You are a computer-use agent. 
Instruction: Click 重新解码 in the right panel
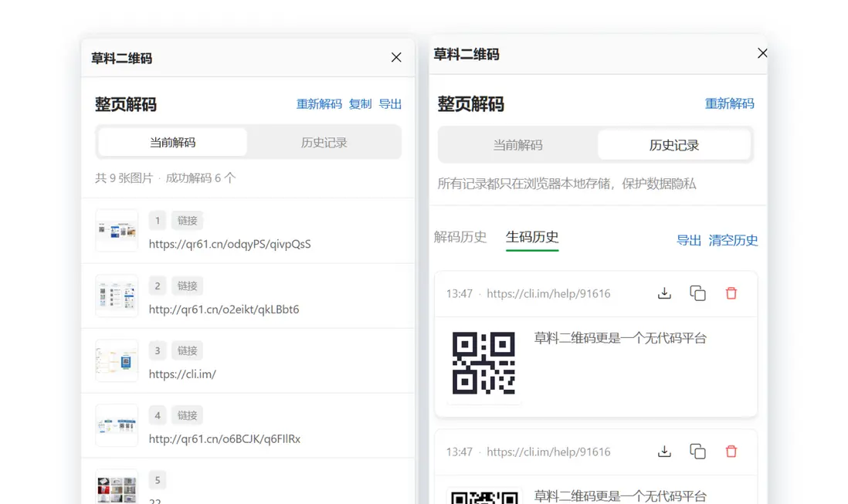coord(730,103)
